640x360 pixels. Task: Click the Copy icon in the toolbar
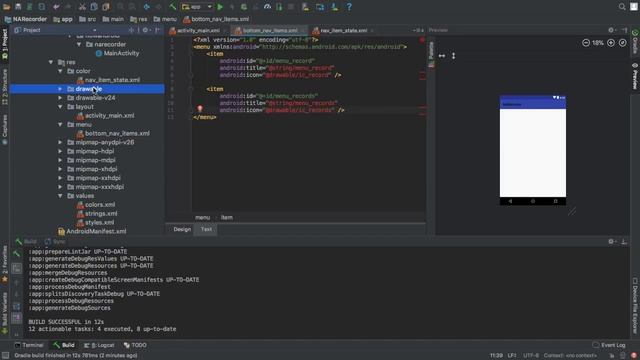coord(94,7)
